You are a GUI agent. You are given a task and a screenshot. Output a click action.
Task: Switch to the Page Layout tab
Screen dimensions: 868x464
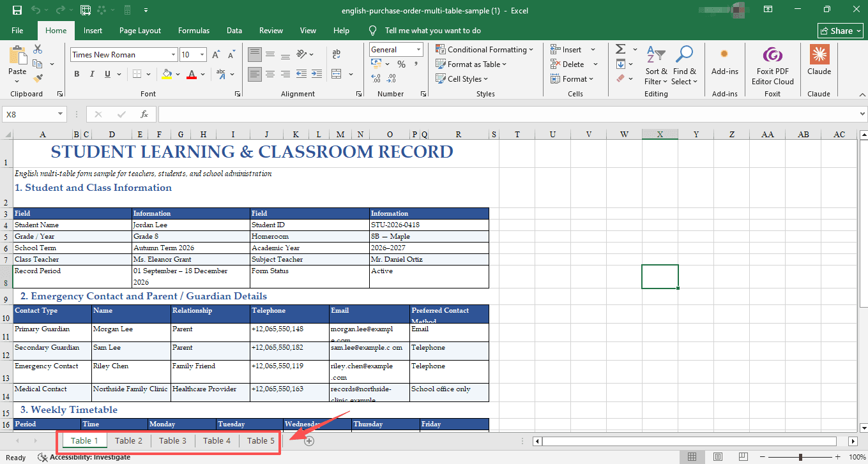[x=140, y=30]
